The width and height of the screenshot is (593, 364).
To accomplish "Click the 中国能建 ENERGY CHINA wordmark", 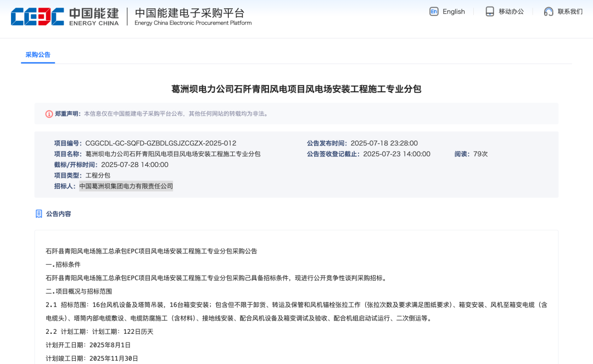I will (93, 16).
